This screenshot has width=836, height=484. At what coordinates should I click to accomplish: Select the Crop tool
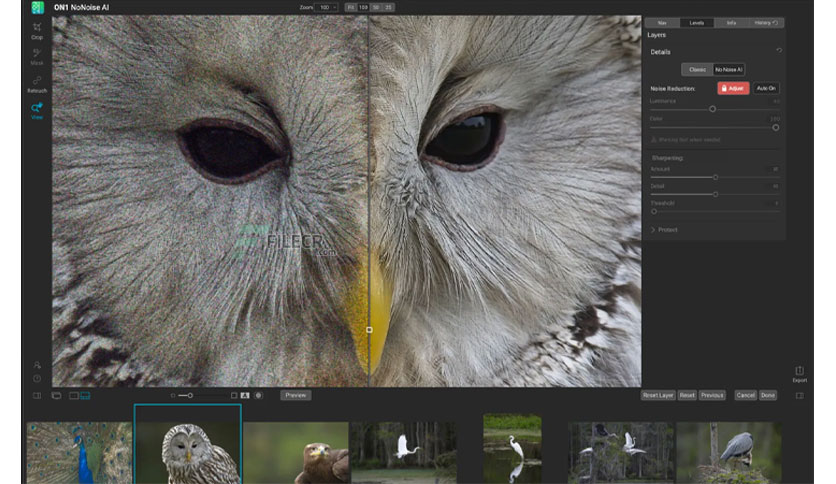click(37, 30)
